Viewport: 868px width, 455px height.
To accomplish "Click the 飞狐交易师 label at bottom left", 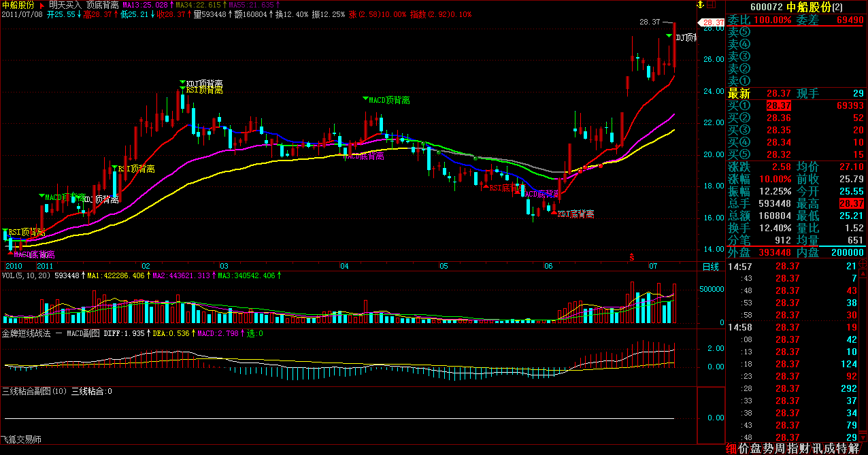I will click(x=21, y=440).
